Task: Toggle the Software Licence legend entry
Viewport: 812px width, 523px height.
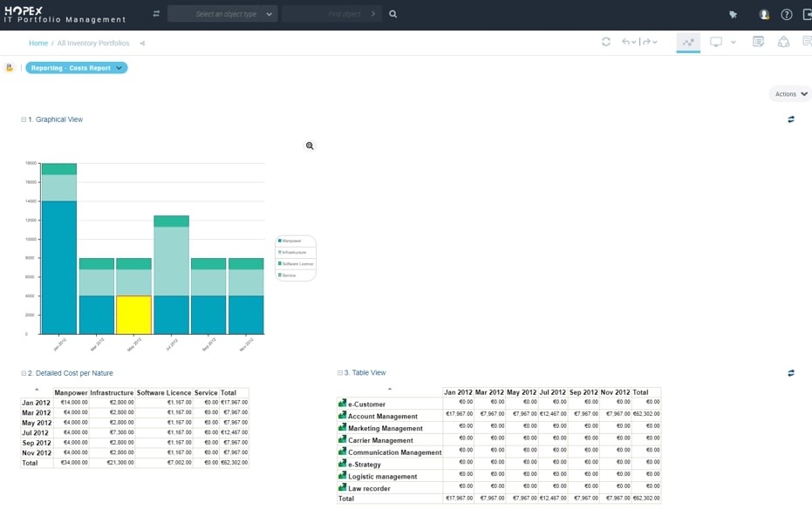Action: (296, 263)
